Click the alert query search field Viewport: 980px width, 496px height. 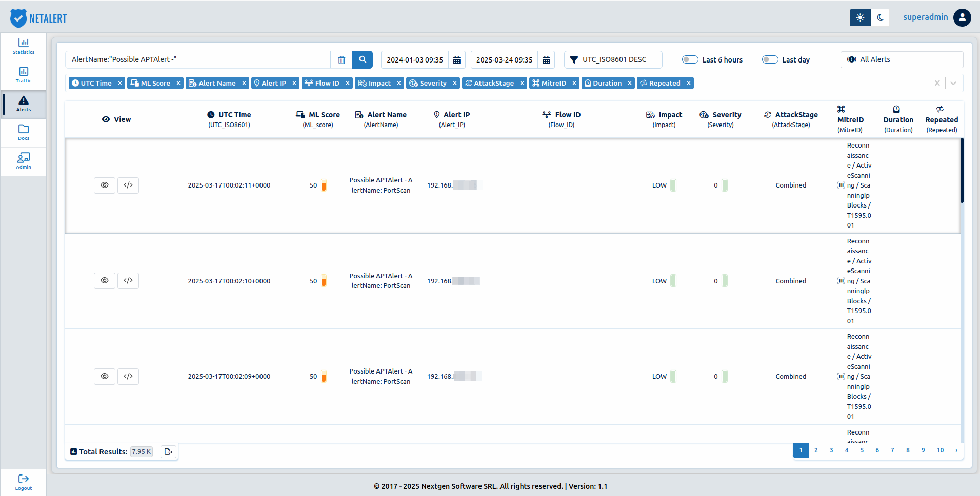coord(198,59)
